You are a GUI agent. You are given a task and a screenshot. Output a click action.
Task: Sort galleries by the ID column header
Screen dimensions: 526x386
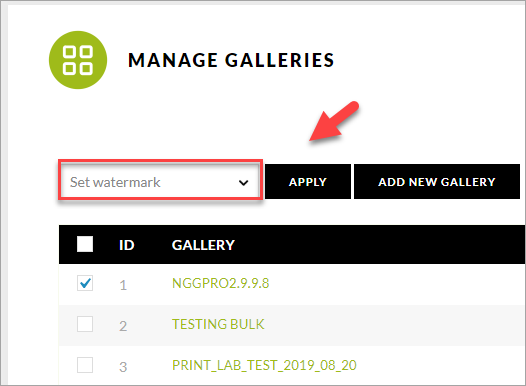[x=126, y=245]
